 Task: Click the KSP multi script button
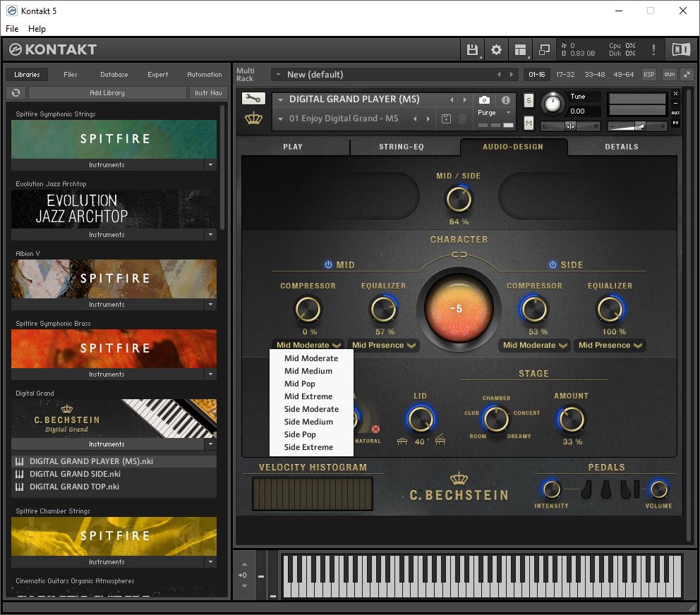pos(648,75)
